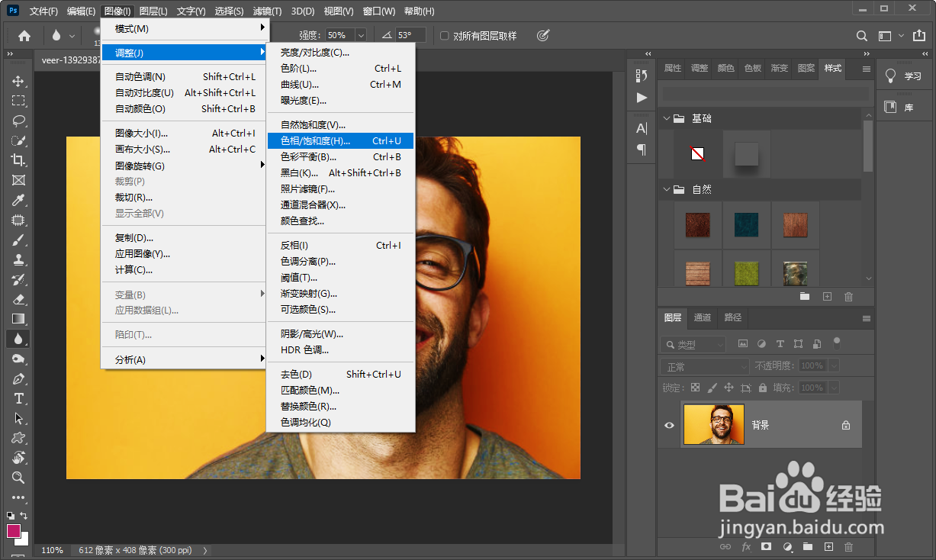Create new layer in Layers panel
The width and height of the screenshot is (936, 560).
tap(828, 547)
